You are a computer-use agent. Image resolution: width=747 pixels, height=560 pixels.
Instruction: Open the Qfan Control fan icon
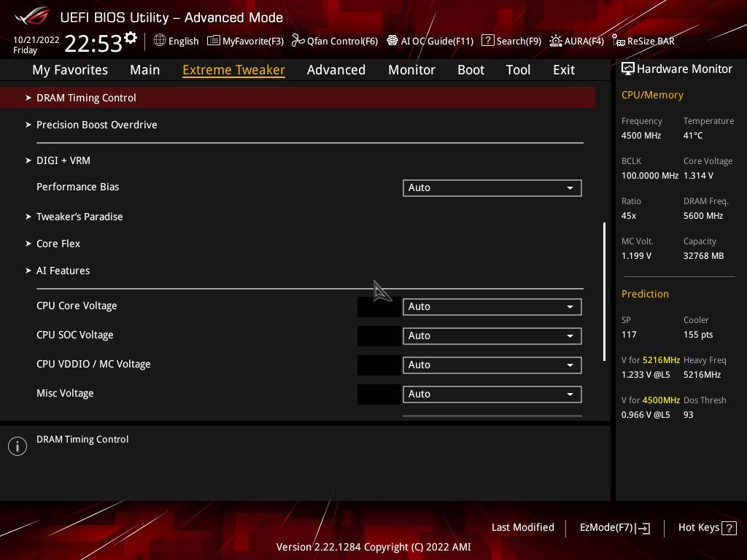click(x=298, y=41)
